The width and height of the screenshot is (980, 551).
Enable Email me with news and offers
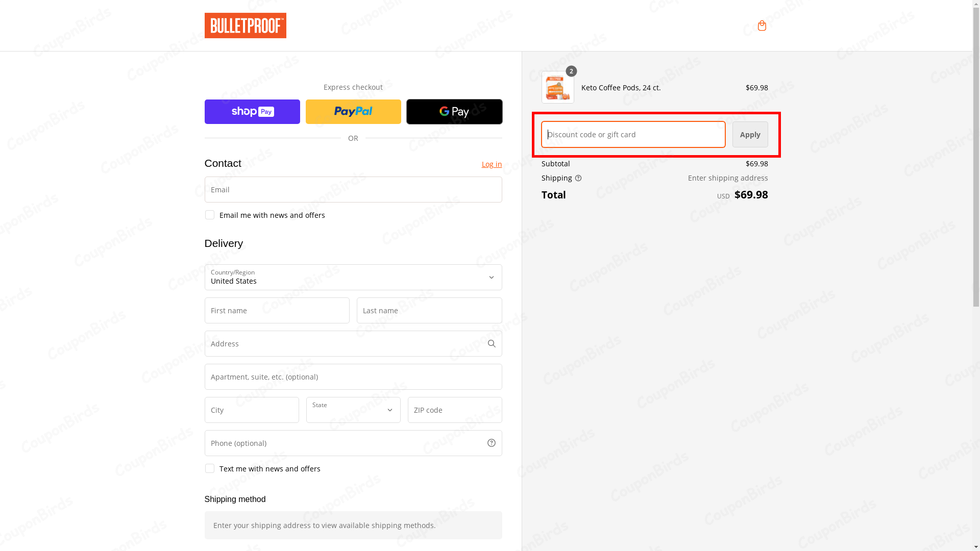(209, 215)
